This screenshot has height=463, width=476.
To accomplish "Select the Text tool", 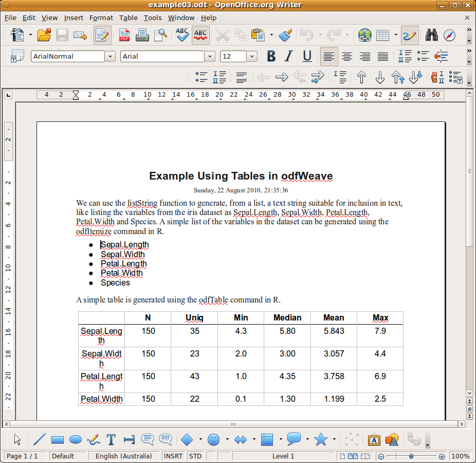I will click(111, 439).
